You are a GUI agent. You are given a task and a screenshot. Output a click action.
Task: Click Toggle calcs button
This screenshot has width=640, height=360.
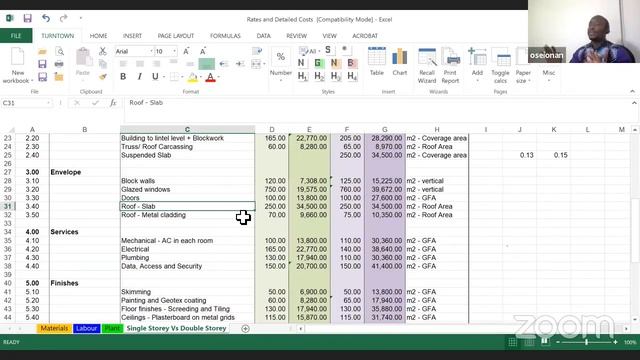(x=500, y=65)
